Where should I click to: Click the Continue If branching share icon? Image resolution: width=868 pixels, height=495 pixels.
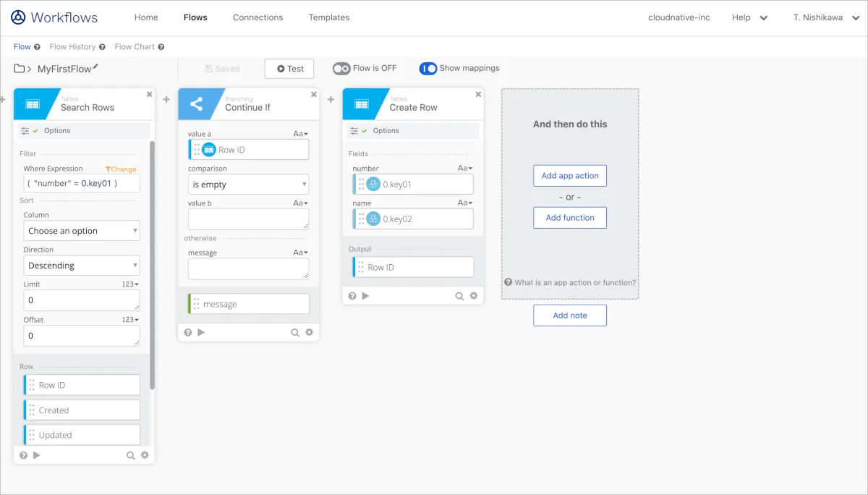click(x=196, y=104)
